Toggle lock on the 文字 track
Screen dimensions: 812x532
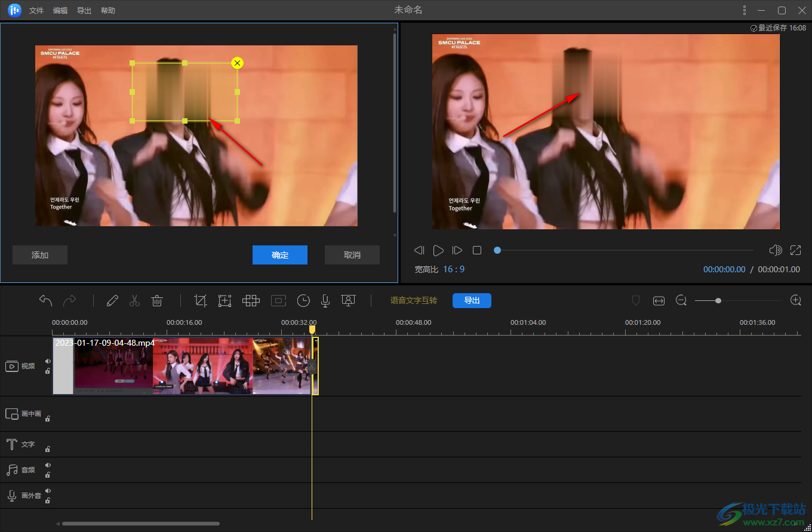(x=48, y=449)
